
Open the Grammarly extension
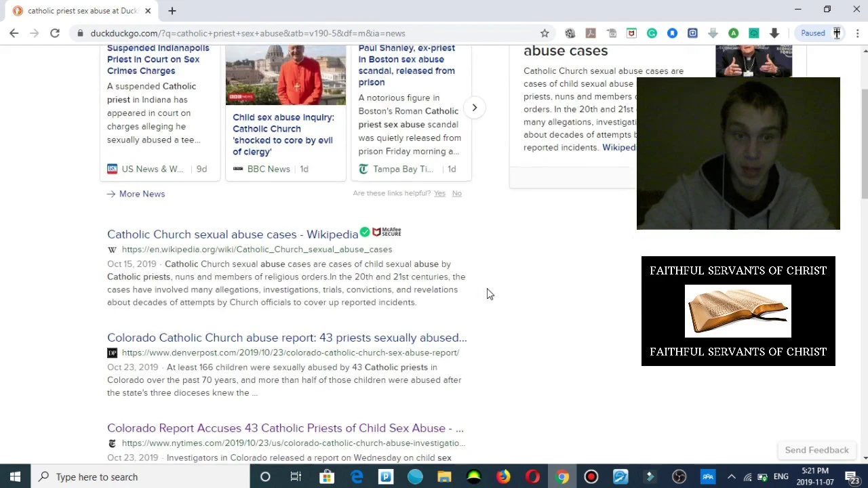tap(652, 33)
